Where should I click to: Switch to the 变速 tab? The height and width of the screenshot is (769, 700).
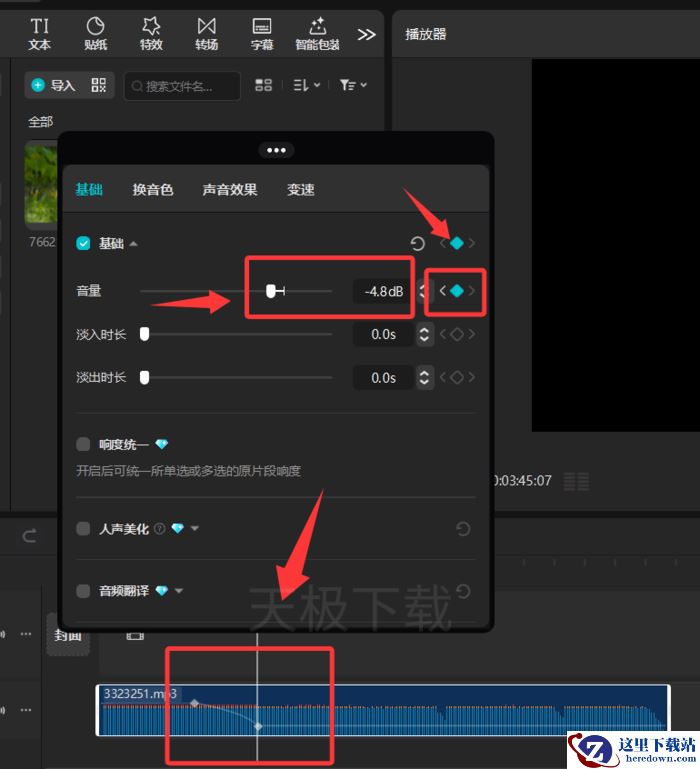click(301, 189)
